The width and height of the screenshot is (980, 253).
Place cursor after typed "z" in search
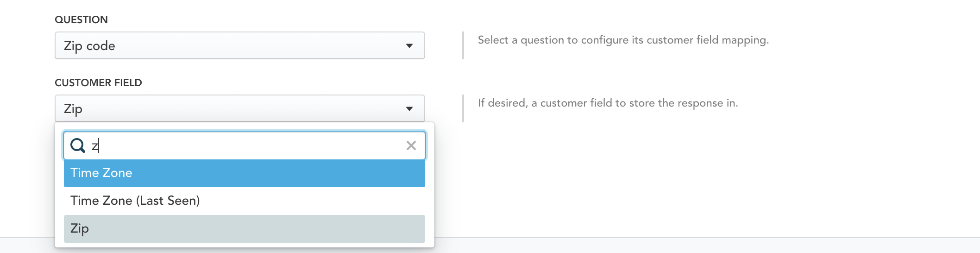[99, 146]
